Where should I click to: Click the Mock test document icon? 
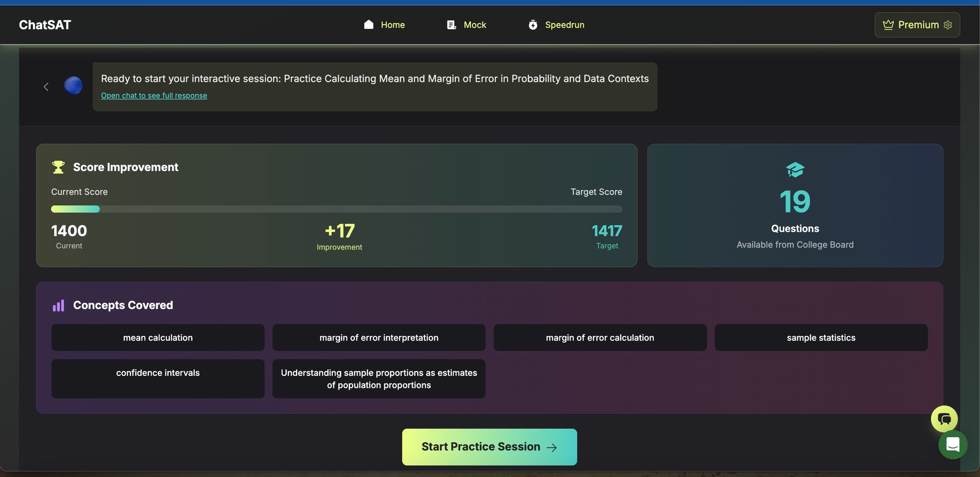(451, 25)
